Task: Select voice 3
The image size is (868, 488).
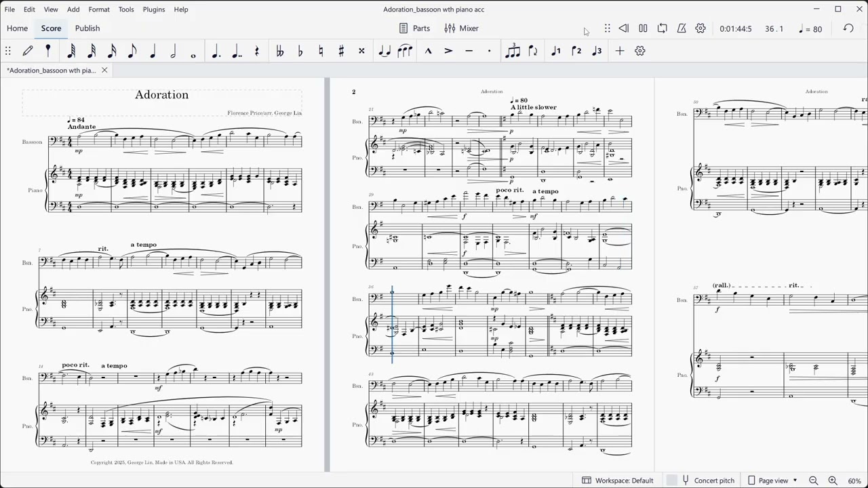Action: [x=597, y=51]
